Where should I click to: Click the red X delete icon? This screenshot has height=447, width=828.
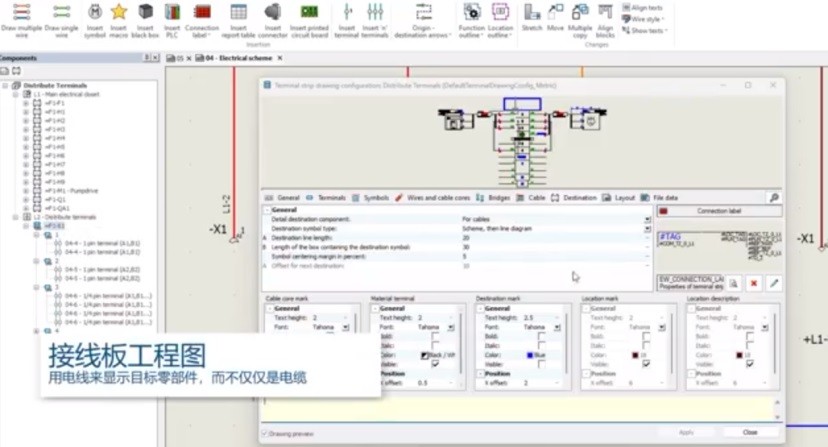point(754,284)
